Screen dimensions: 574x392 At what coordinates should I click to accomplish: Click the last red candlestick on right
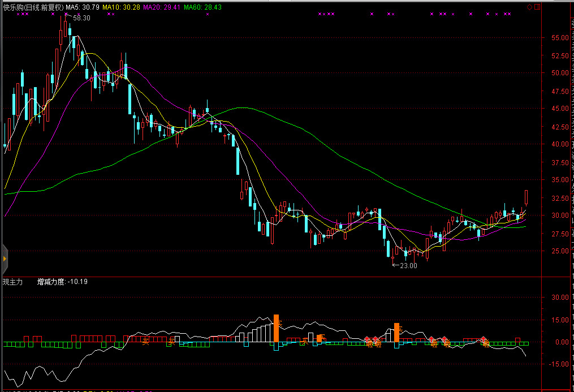pyautogui.click(x=526, y=197)
